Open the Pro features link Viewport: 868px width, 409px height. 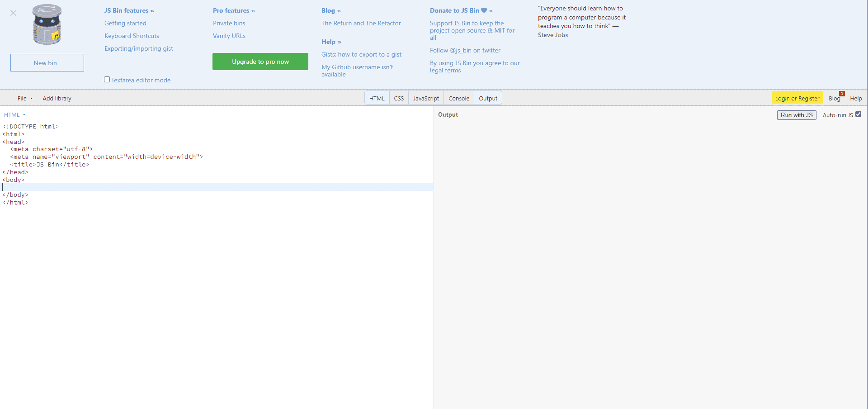pyautogui.click(x=234, y=10)
